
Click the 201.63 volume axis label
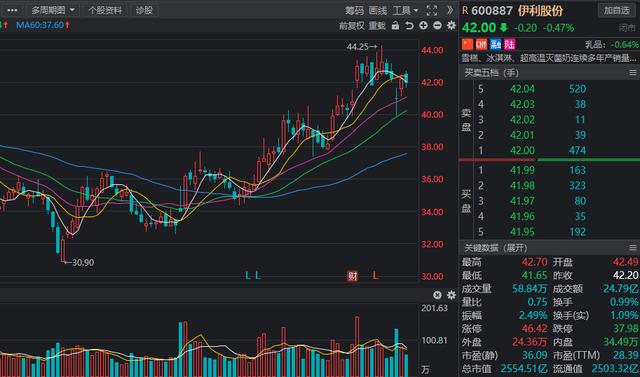pos(434,308)
